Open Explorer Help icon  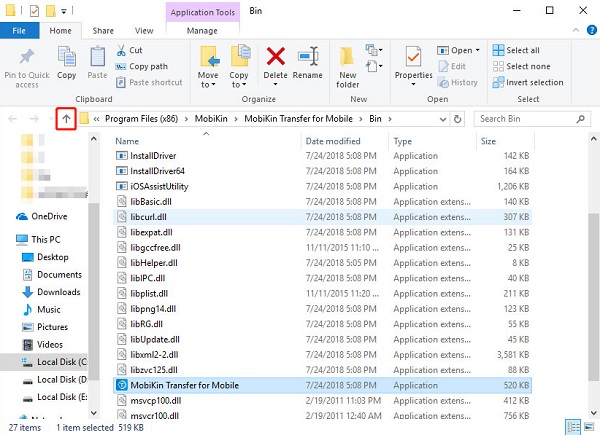point(592,30)
